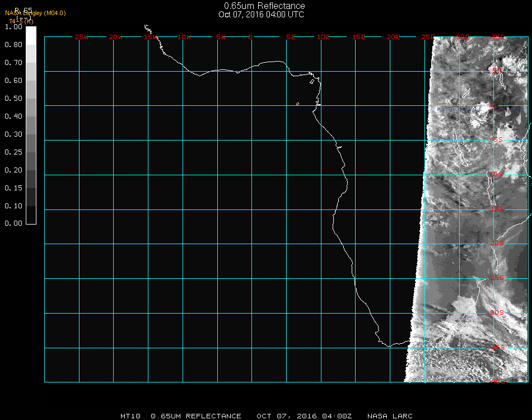Click 'OCT 07, 2016 04:00Z' footer timestamp
Viewport: 532px width, 420px height.
(304, 416)
